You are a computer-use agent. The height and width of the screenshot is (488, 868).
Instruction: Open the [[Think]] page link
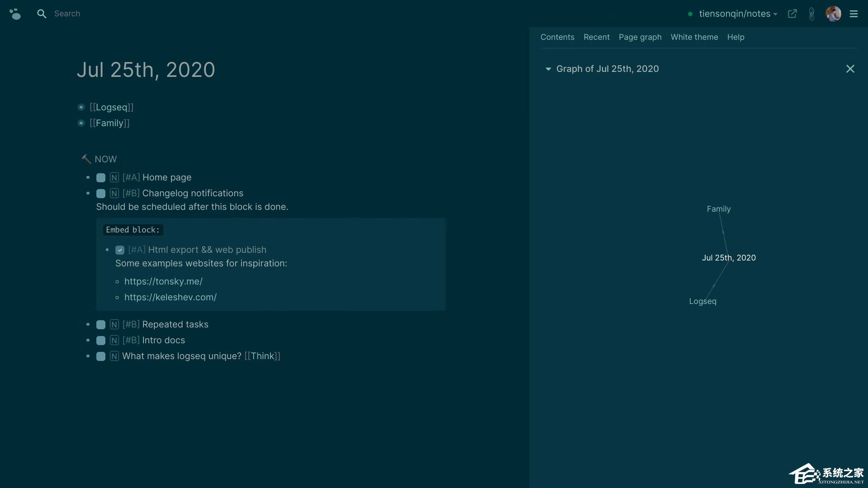click(x=262, y=356)
